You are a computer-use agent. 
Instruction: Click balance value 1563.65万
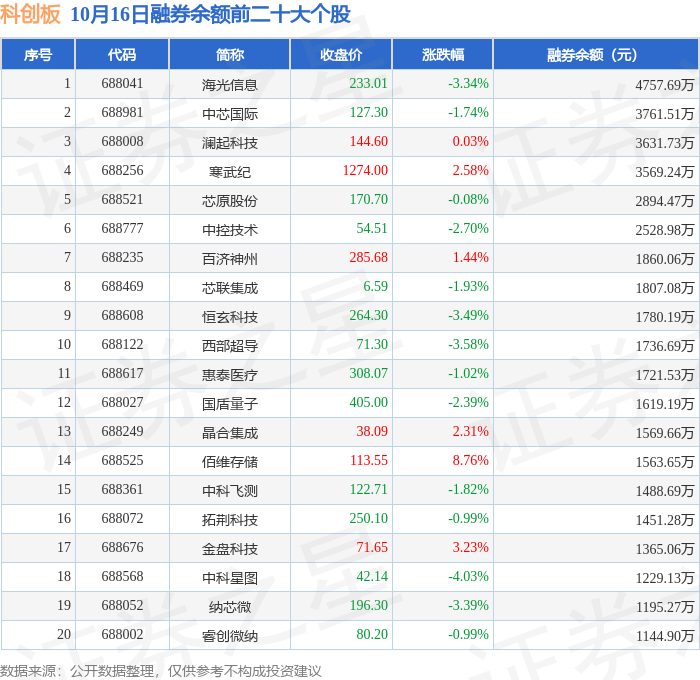coord(665,462)
